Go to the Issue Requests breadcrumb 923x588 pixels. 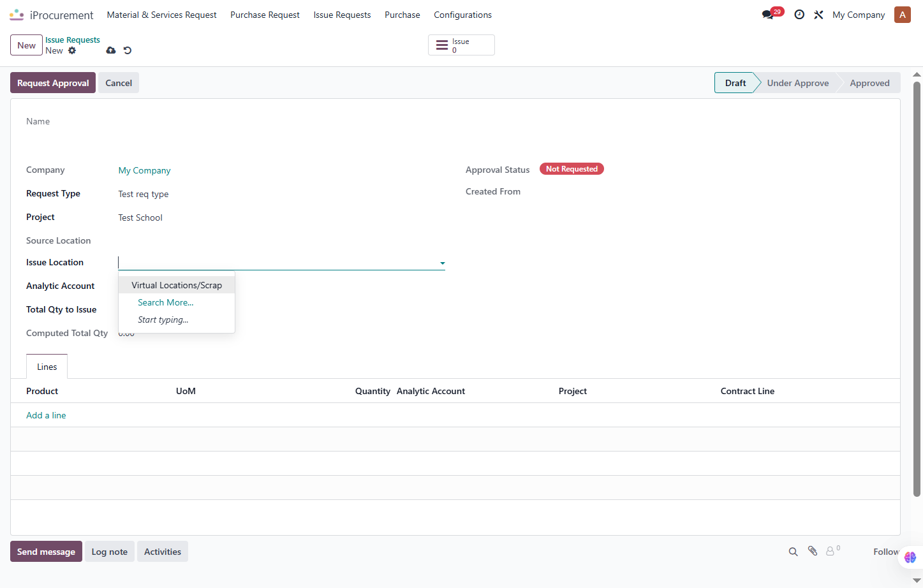(x=73, y=40)
